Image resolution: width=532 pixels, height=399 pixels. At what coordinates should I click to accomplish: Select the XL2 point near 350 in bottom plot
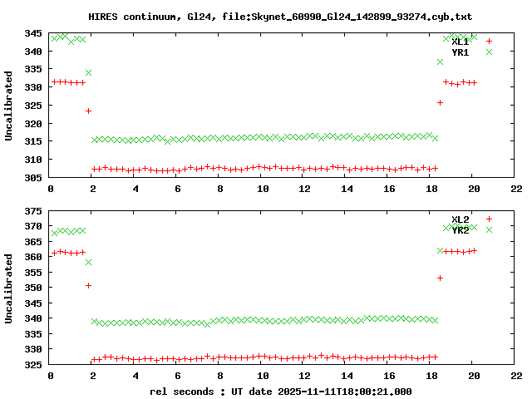pos(88,285)
